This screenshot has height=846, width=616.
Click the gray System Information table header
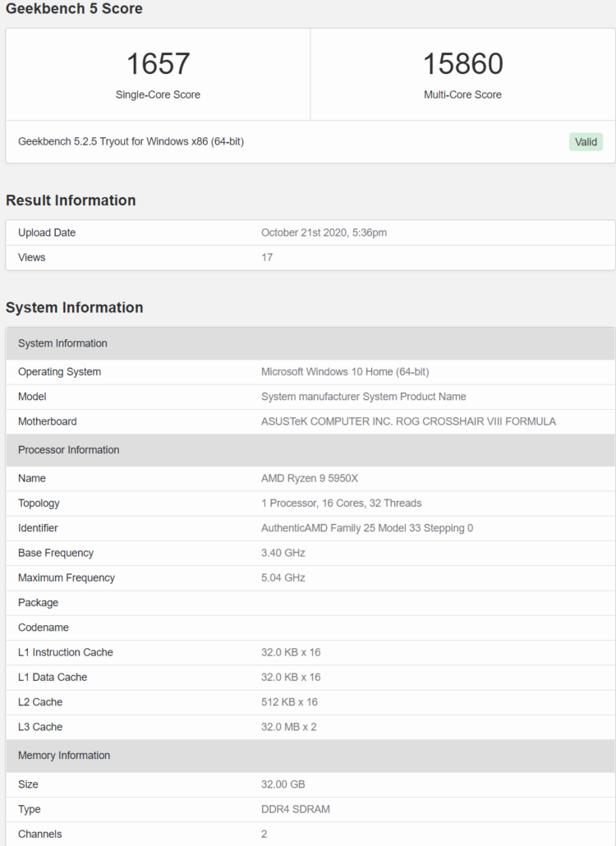[x=62, y=343]
